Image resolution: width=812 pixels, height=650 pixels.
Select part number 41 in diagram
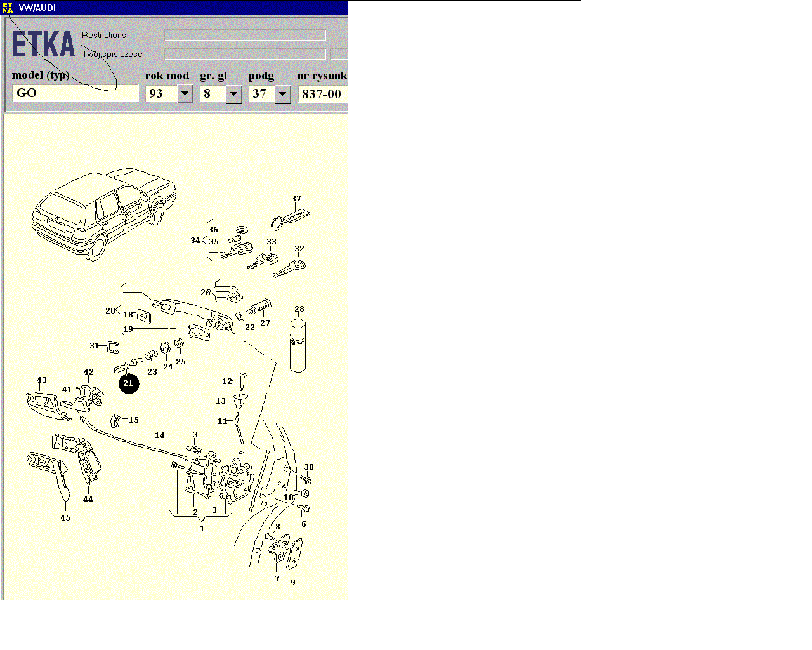click(67, 390)
